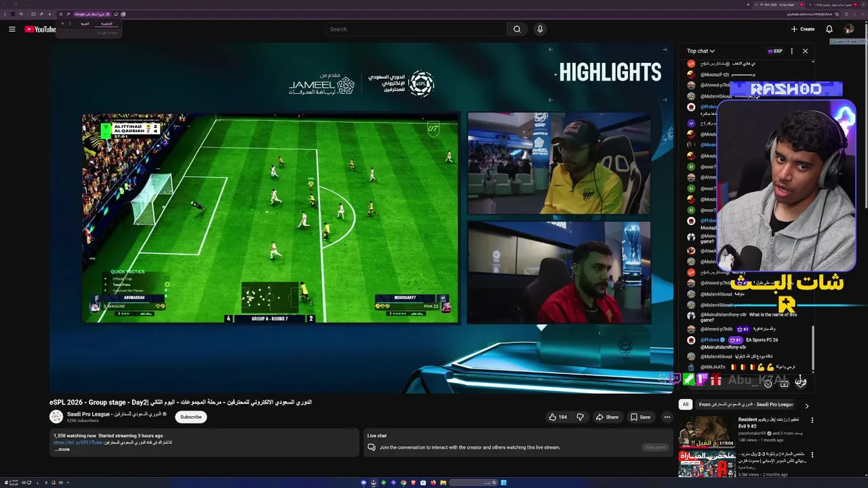This screenshot has width=868, height=488.
Task: Open the bit.ly/SPLYTube link
Action: tap(78, 443)
